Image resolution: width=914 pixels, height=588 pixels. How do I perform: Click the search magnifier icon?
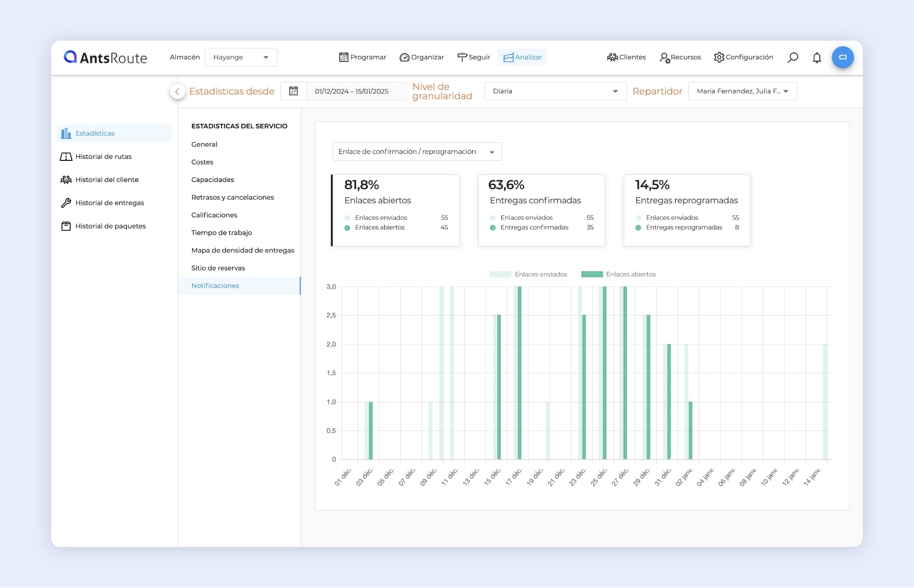793,57
